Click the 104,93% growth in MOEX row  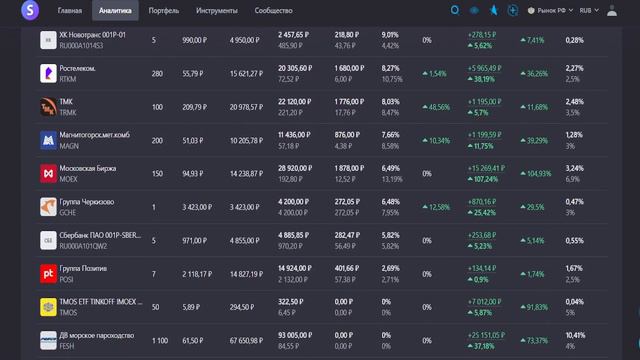(x=536, y=174)
